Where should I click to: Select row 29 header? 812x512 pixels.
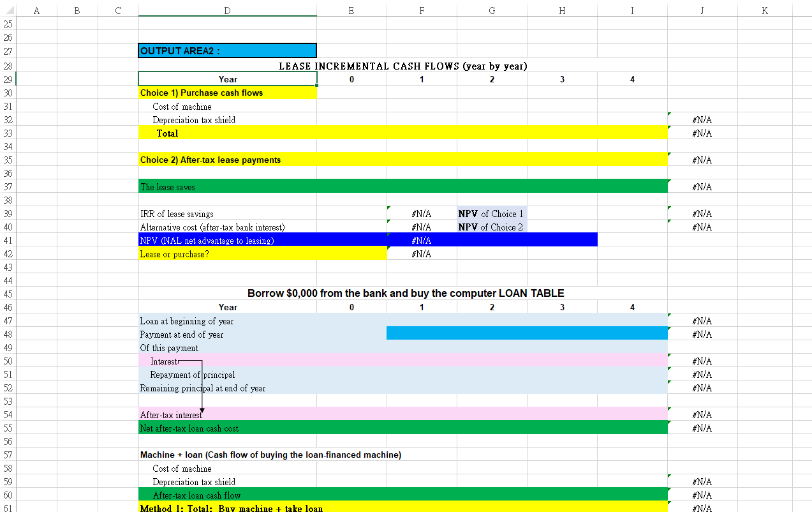(8, 80)
